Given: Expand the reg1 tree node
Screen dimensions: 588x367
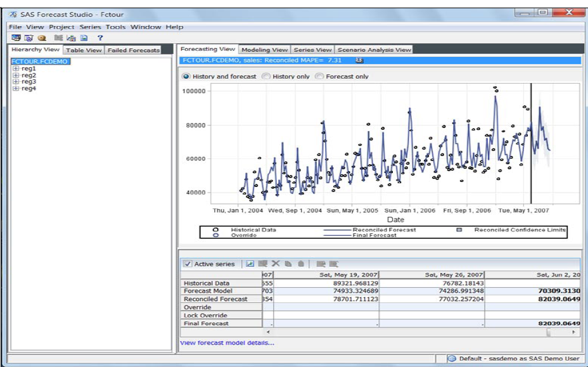Looking at the screenshot, I should (x=16, y=68).
